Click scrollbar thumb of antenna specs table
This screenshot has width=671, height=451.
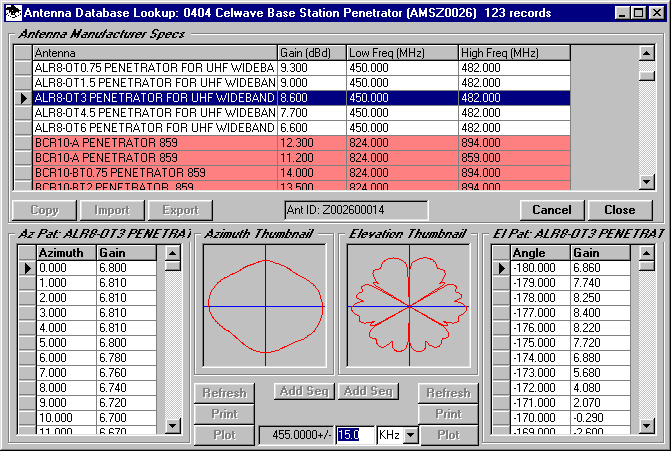pyautogui.click(x=647, y=76)
